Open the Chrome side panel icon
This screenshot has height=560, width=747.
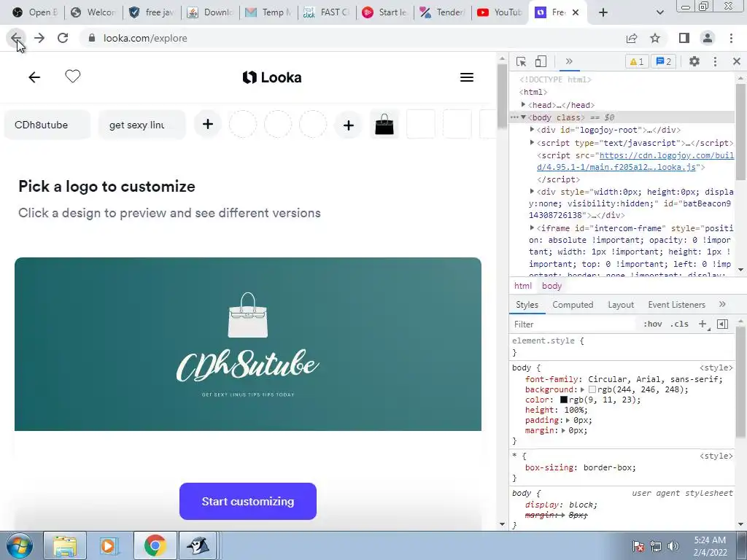684,38
